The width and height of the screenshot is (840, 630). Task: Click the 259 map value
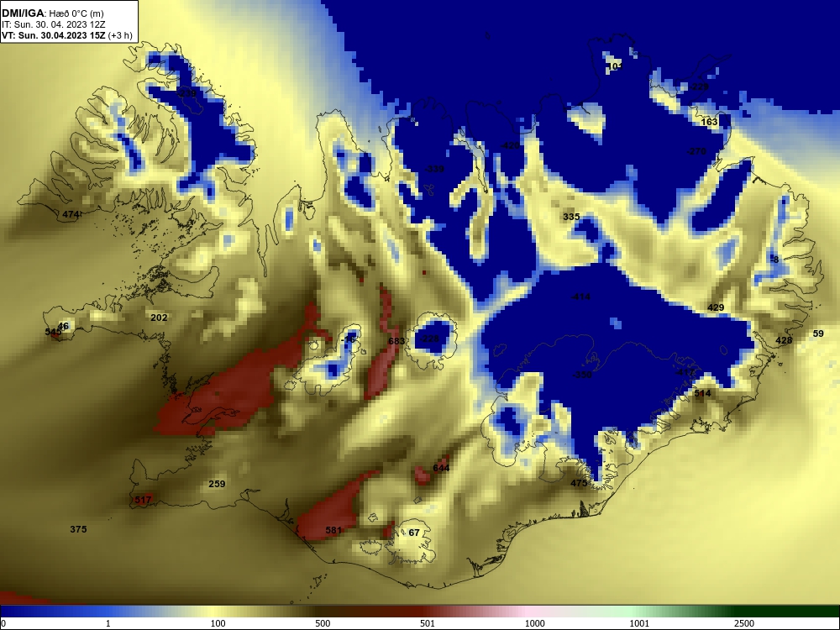tap(217, 484)
